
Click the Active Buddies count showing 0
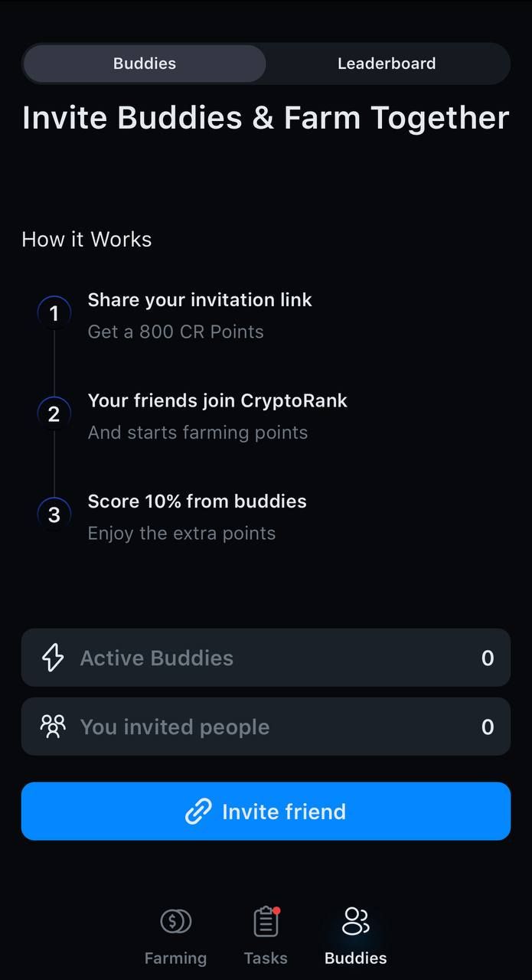pyautogui.click(x=488, y=658)
